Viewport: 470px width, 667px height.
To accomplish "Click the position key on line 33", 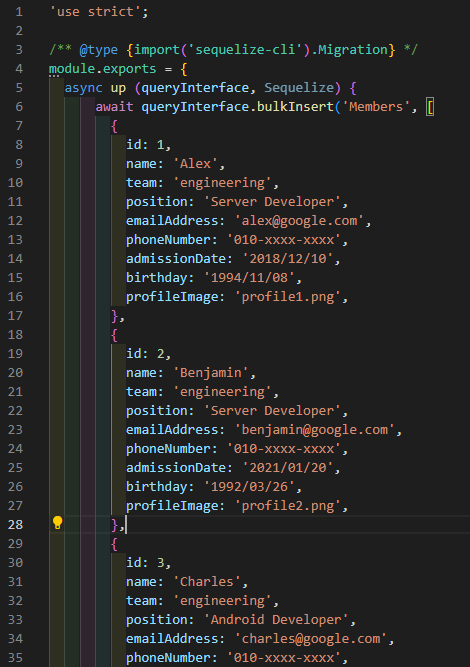I will click(x=157, y=620).
